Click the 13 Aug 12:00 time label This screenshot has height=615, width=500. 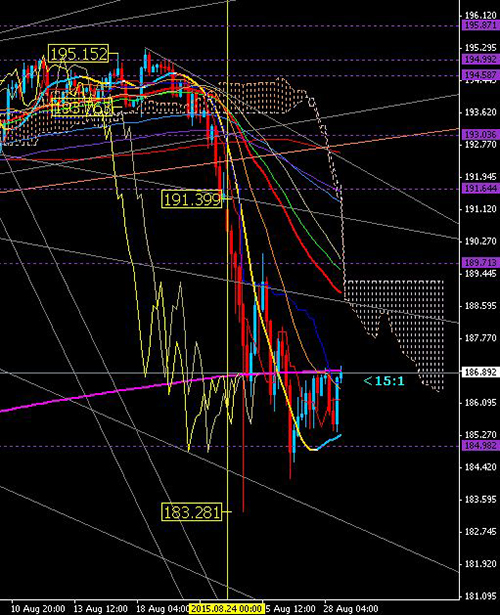click(100, 609)
